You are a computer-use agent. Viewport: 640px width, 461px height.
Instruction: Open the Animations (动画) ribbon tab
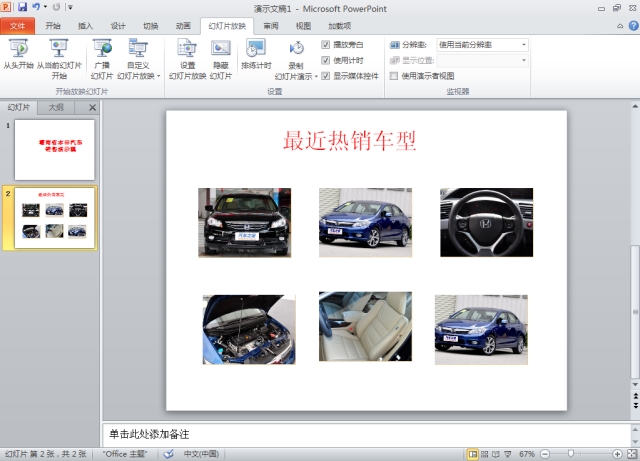click(183, 26)
